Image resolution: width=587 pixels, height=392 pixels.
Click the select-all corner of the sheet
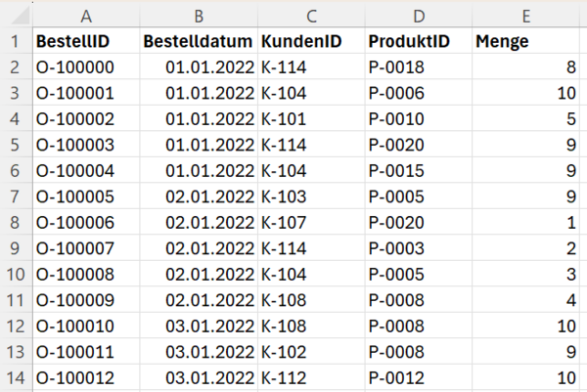click(15, 16)
